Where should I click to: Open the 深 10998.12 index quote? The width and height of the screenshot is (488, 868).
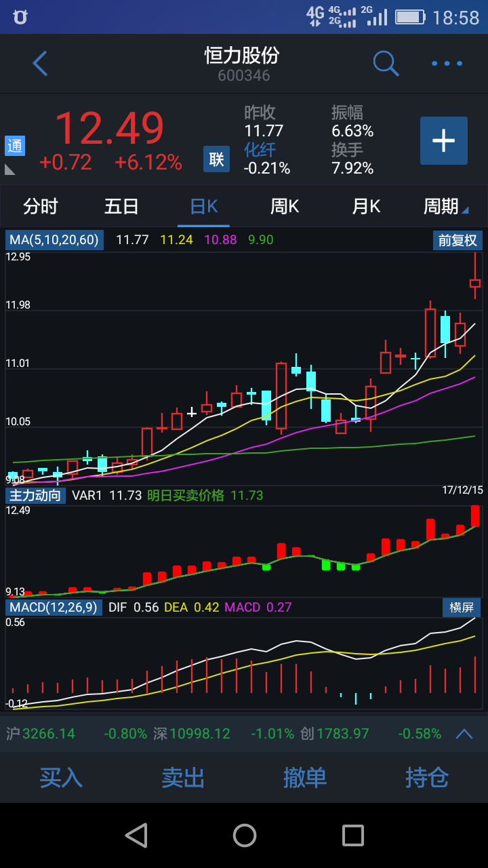(x=192, y=734)
